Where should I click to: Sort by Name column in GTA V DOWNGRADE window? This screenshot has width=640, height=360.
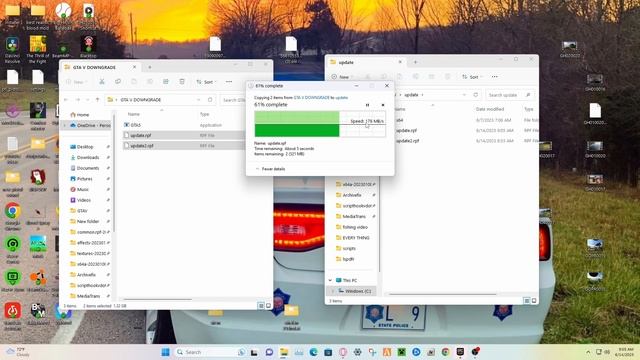coord(133,114)
